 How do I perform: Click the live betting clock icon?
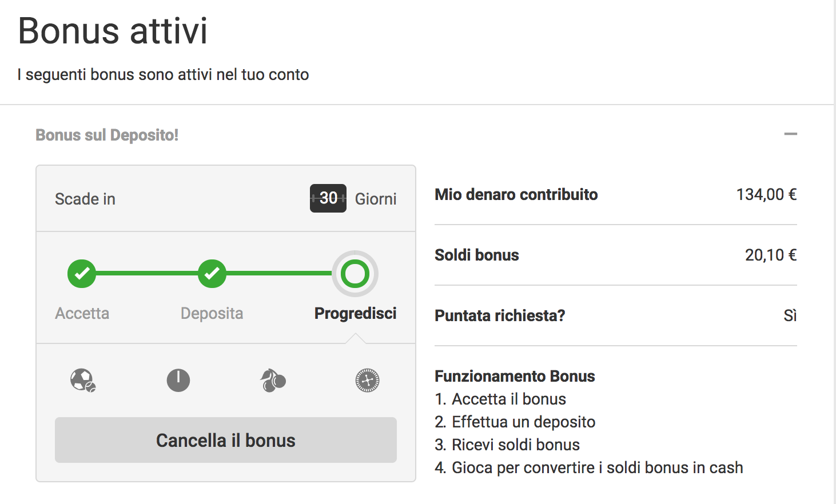(178, 380)
